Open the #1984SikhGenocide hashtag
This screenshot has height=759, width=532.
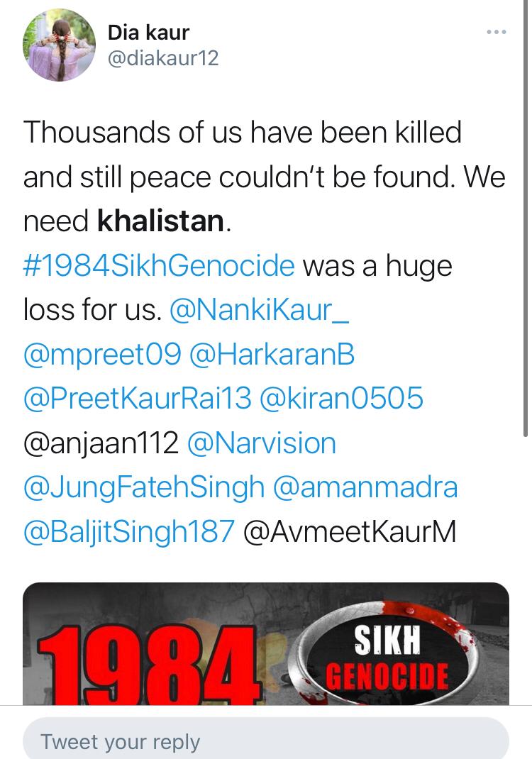[159, 265]
